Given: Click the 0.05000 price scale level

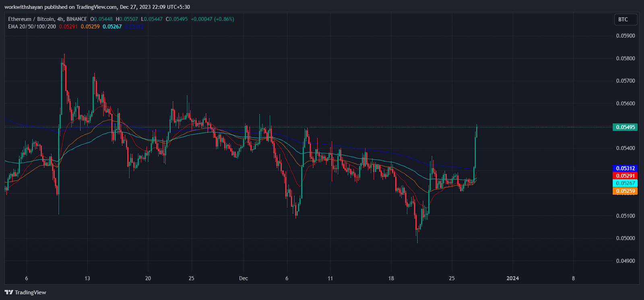Looking at the screenshot, I should 625,238.
